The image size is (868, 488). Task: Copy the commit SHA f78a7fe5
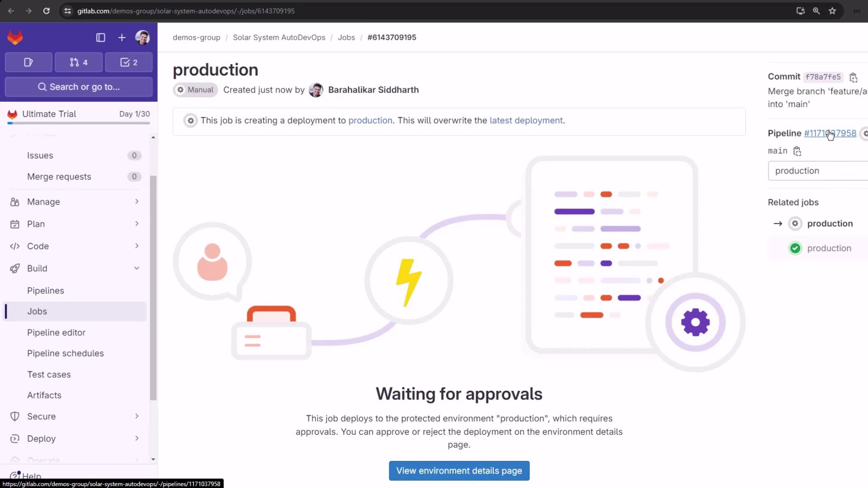tap(853, 77)
